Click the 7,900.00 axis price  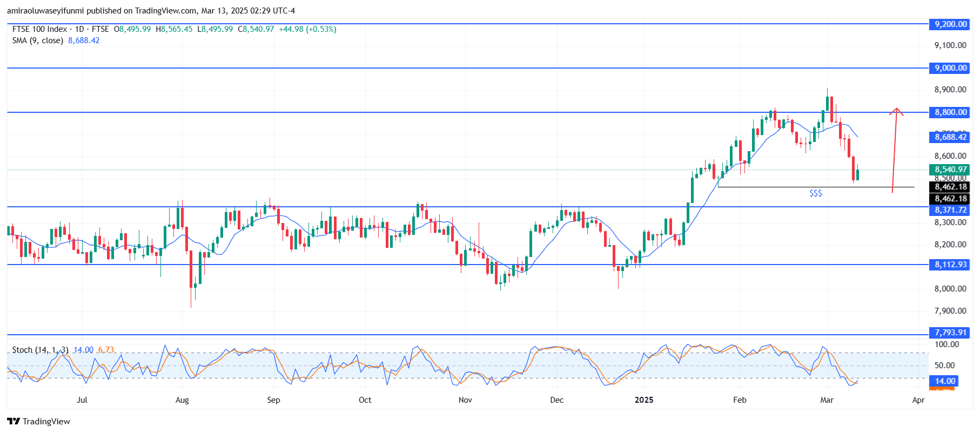coord(950,311)
